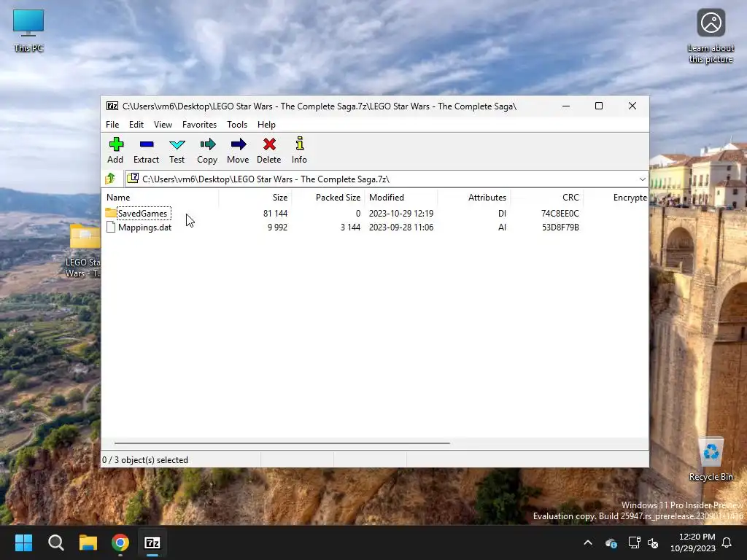This screenshot has height=560, width=747.
Task: Click the volume muted tray icon
Action: pos(653,542)
